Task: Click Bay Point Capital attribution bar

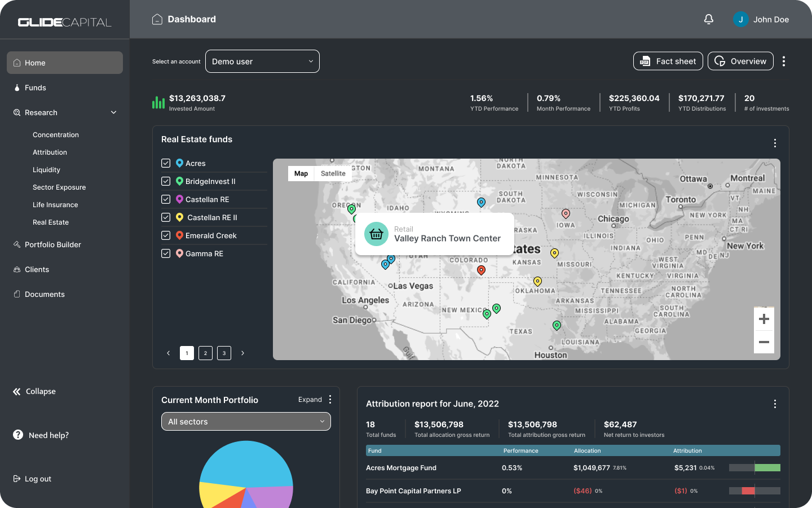Action: tap(754, 491)
